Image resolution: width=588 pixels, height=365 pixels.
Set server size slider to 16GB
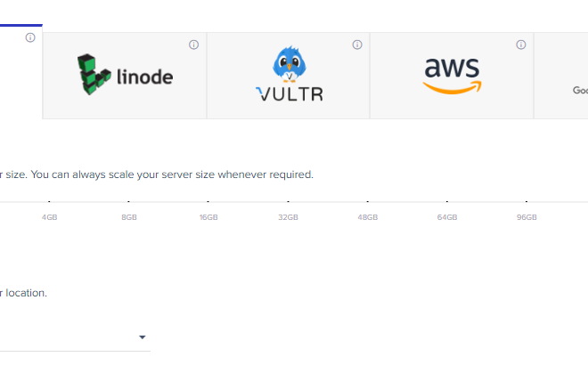tap(208, 202)
